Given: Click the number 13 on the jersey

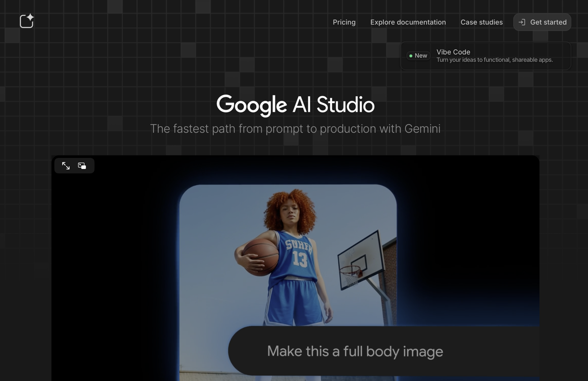Looking at the screenshot, I should tap(300, 259).
